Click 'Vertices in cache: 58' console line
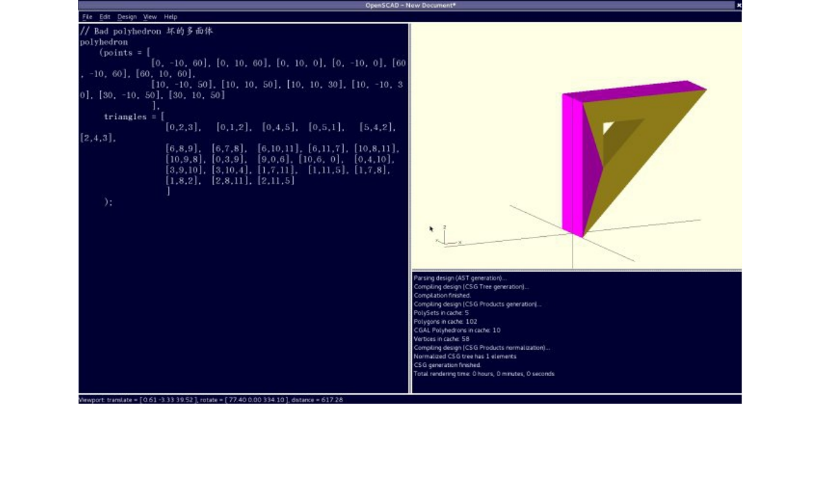820x504 pixels. click(442, 339)
